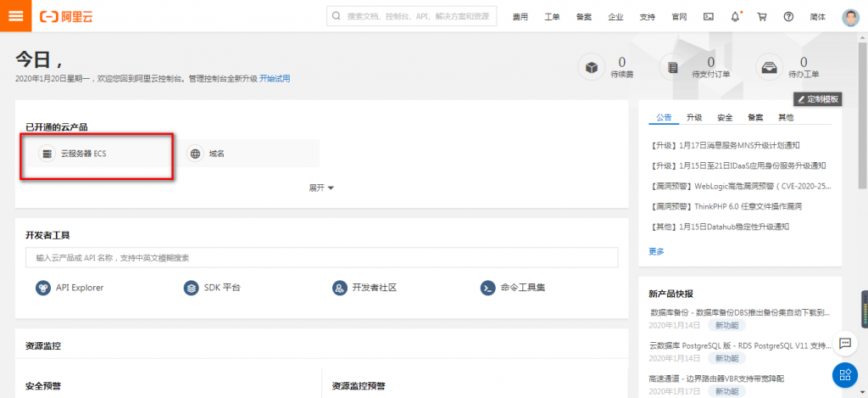The height and width of the screenshot is (398, 868).
Task: Open the 支持 top menu
Action: click(x=647, y=17)
